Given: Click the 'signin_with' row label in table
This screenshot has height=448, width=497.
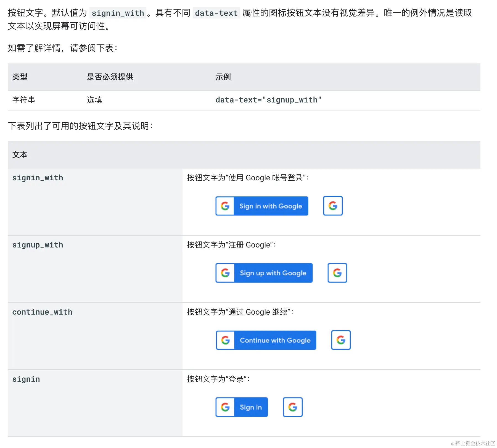Looking at the screenshot, I should click(x=38, y=178).
